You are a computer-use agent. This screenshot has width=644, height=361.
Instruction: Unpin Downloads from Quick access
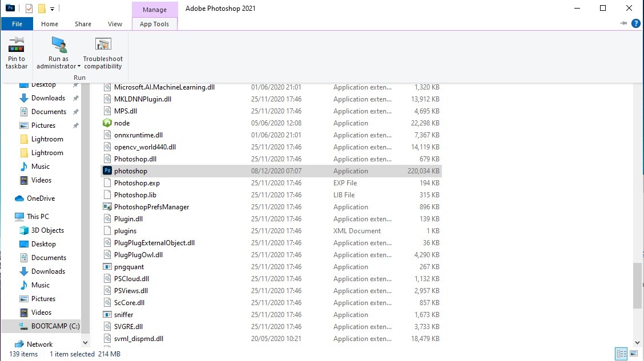pos(75,98)
